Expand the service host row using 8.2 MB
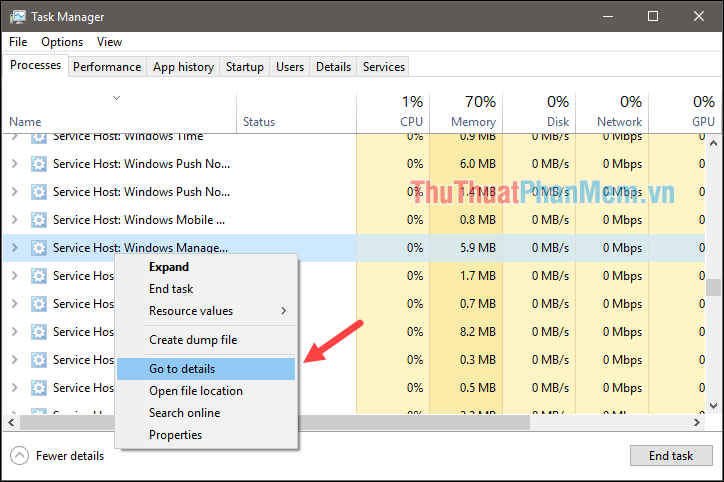This screenshot has width=724, height=482. click(15, 331)
